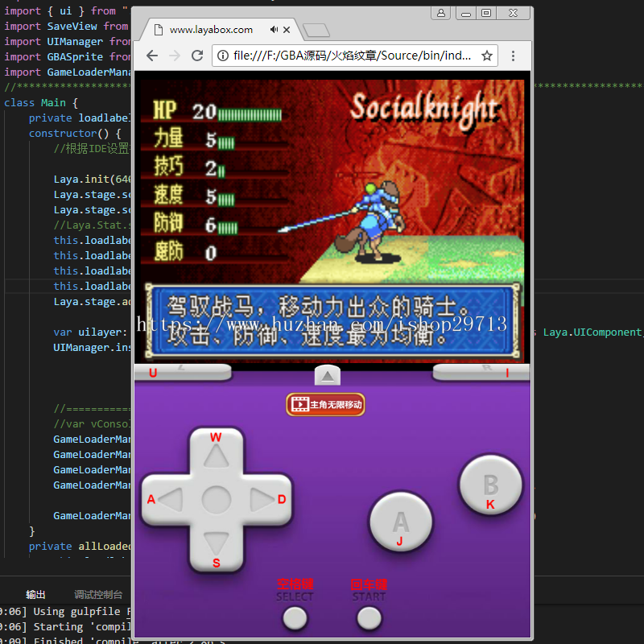Open the Chrome three-dot menu
This screenshot has height=644, width=644.
coord(513,56)
